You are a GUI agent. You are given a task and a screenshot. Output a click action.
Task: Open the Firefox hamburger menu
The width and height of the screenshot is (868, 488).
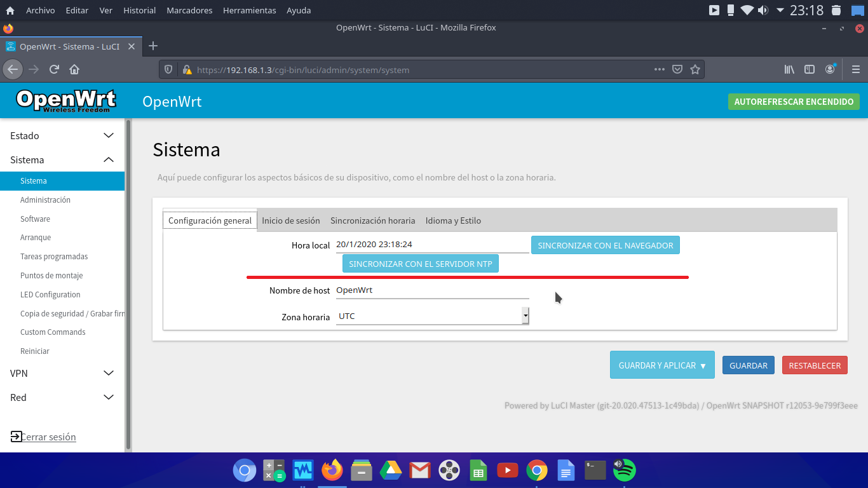pyautogui.click(x=856, y=70)
